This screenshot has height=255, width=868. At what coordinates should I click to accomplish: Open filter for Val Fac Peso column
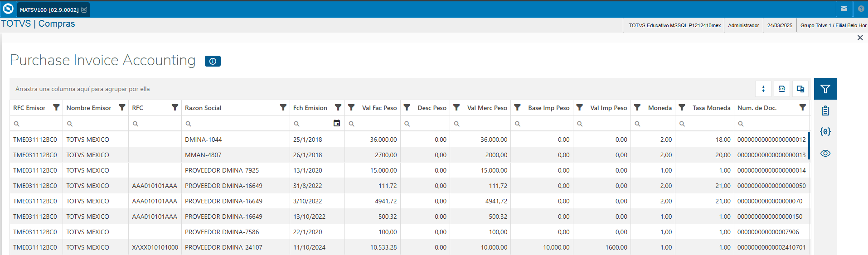[x=351, y=107]
